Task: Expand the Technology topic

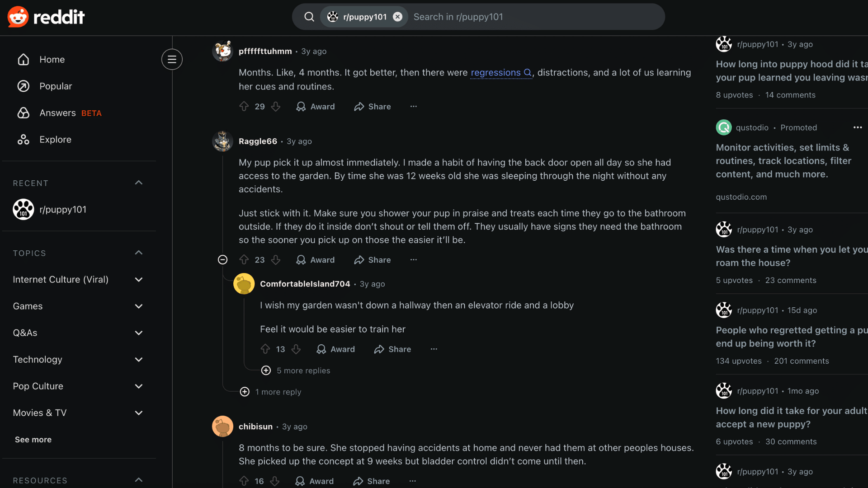Action: click(138, 360)
